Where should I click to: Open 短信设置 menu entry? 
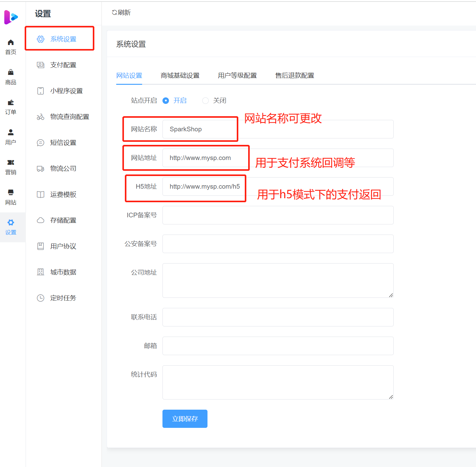coord(64,143)
